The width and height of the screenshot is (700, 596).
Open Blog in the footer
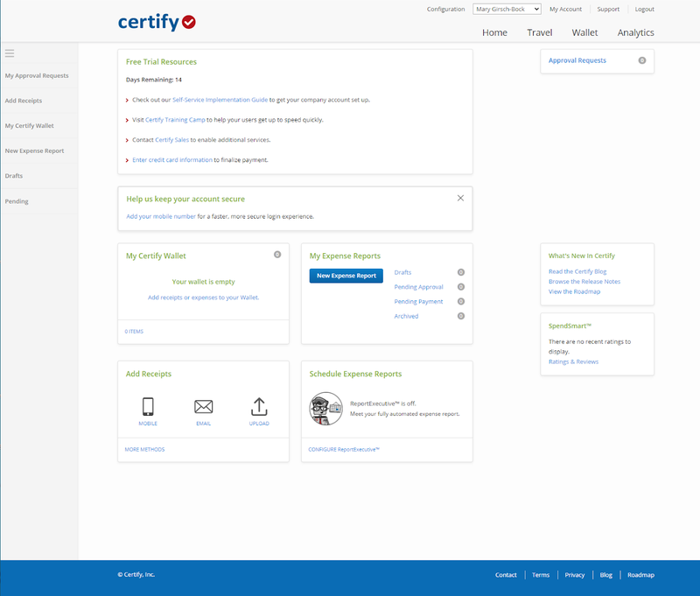(x=605, y=575)
